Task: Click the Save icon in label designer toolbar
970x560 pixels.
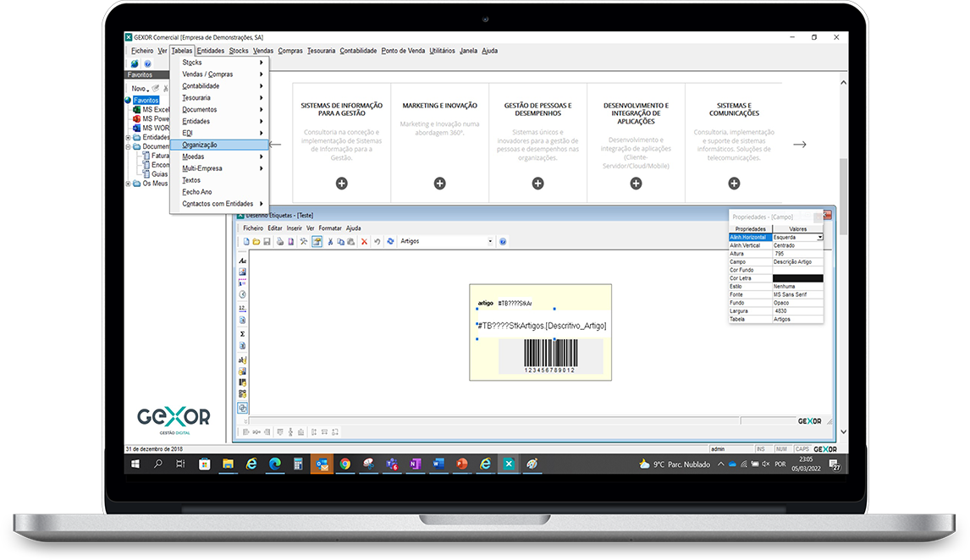Action: coord(267,241)
